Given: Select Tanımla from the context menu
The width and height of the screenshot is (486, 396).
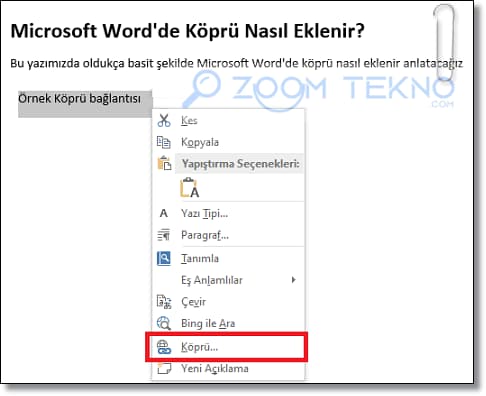Looking at the screenshot, I should tap(228, 258).
